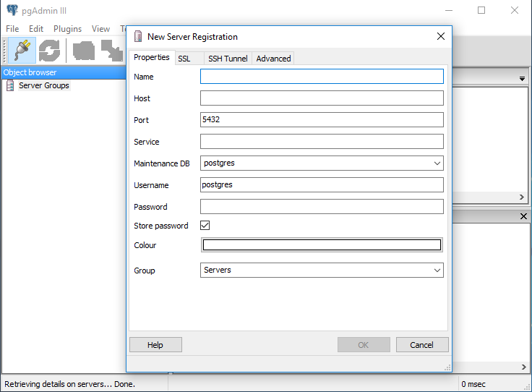Viewport: 532px width, 392px height.
Task: Click the add server connection plug icon
Action: 22,51
